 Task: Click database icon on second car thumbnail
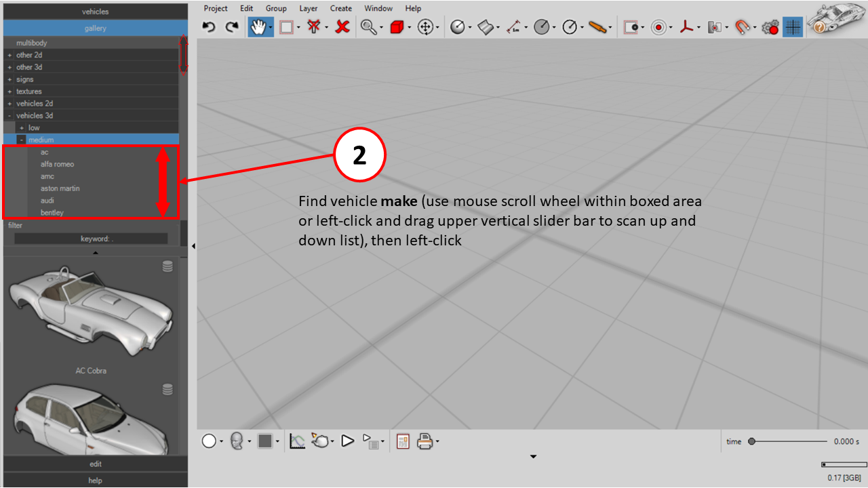click(167, 390)
